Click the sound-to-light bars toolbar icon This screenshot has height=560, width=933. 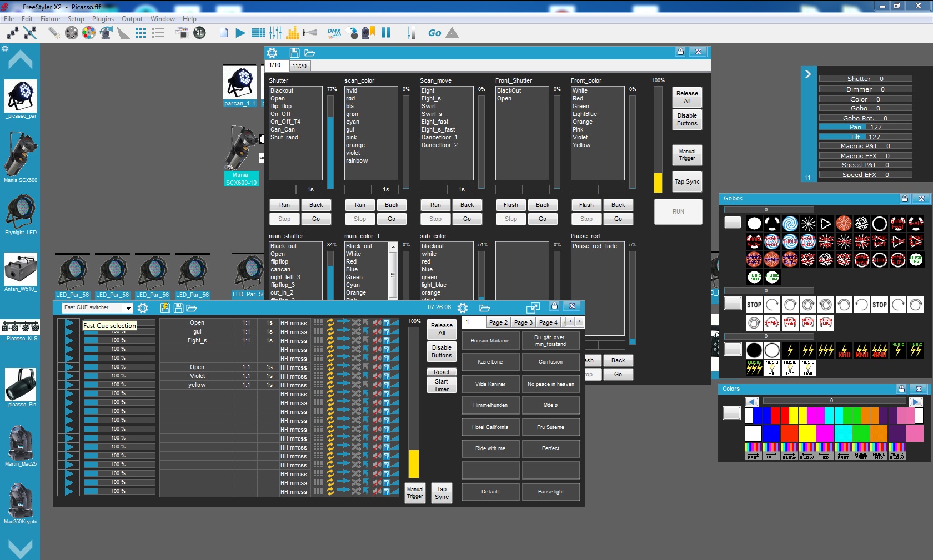point(293,33)
